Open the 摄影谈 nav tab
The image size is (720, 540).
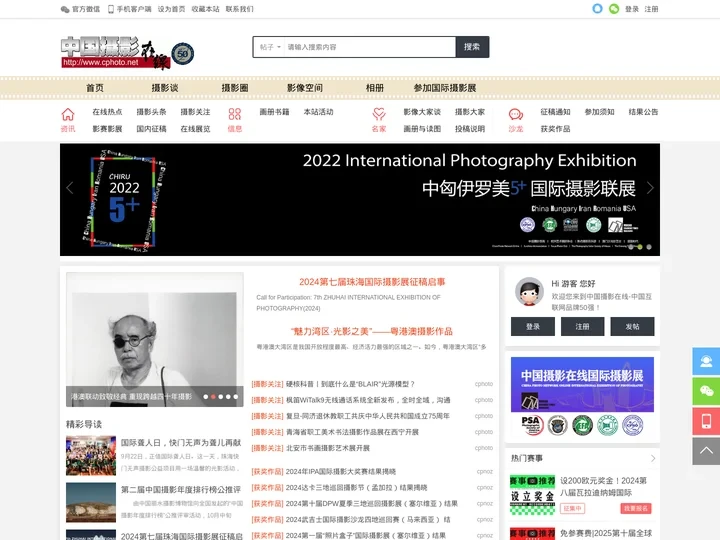click(x=165, y=88)
